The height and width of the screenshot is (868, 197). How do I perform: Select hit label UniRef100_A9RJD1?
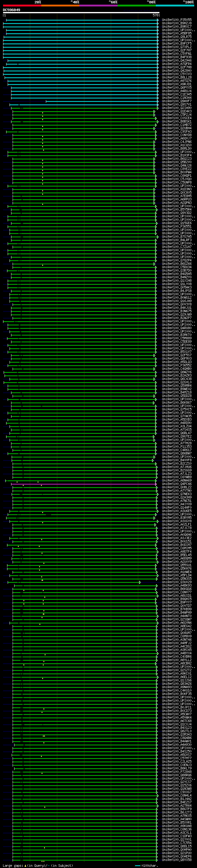click(177, 84)
